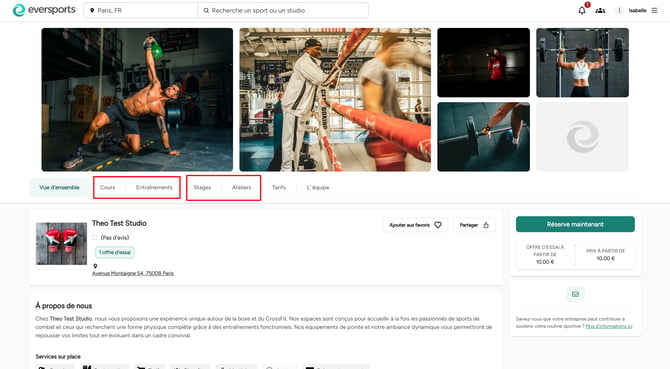The height and width of the screenshot is (369, 670).
Task: Click the location pin icon beside Paris, FR
Action: (92, 11)
